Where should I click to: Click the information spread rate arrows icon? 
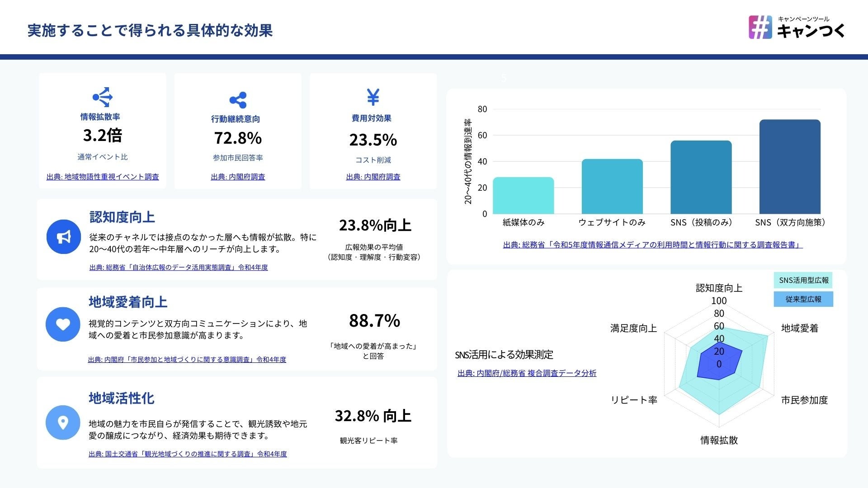click(x=103, y=97)
